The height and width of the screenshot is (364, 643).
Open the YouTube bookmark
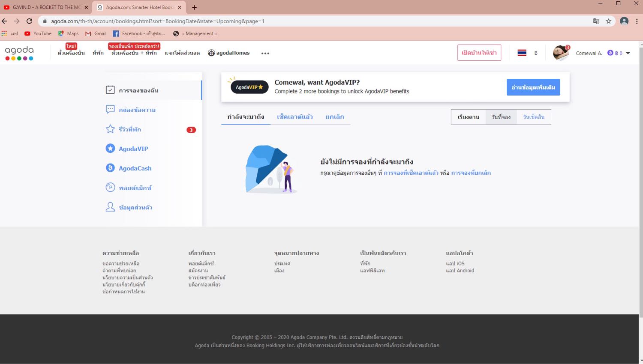coord(38,33)
